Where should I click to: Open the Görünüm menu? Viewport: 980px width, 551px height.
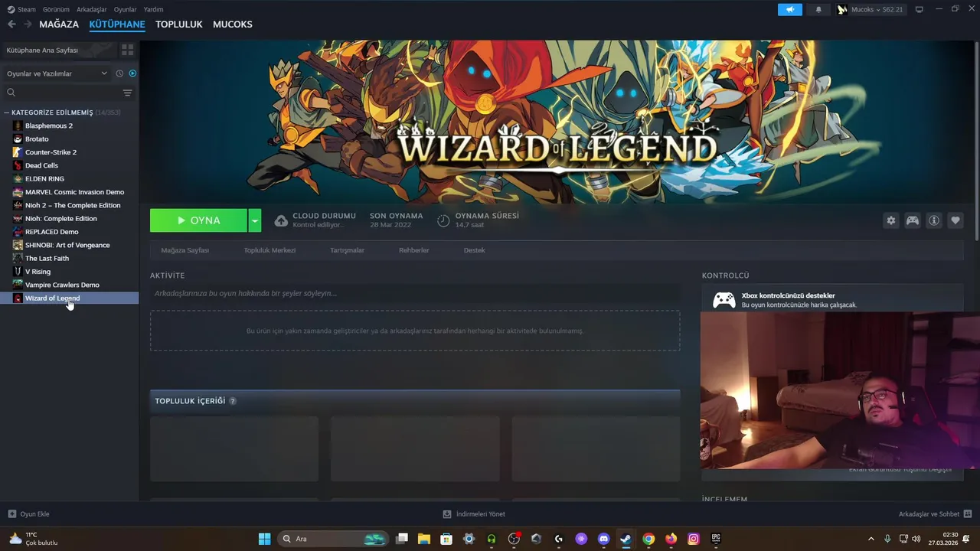(x=56, y=9)
